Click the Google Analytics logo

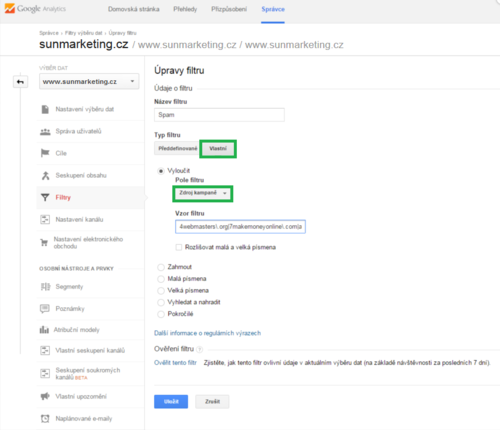(35, 9)
